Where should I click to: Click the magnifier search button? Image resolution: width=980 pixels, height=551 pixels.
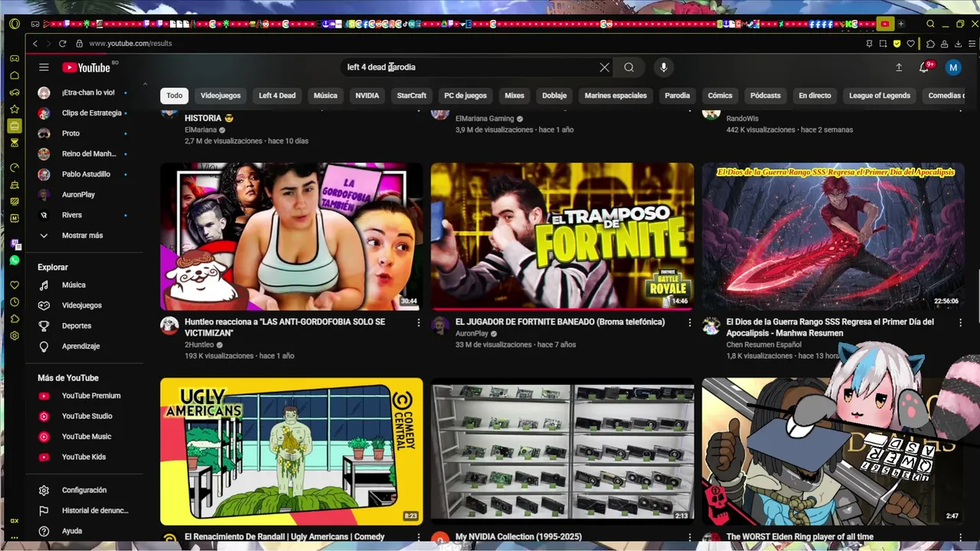pyautogui.click(x=629, y=67)
